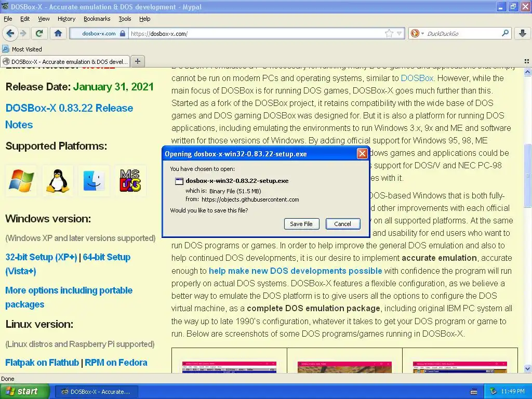This screenshot has width=532, height=399.
Task: Select the DOSBox-X browser tab
Action: click(65, 61)
